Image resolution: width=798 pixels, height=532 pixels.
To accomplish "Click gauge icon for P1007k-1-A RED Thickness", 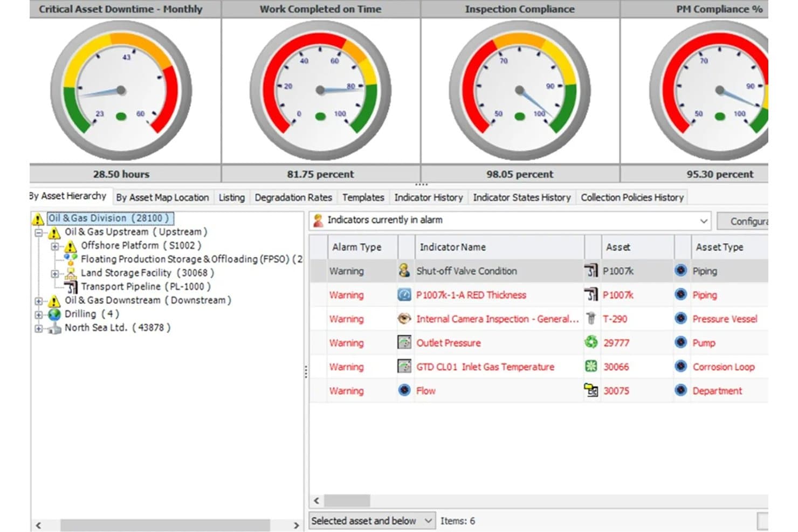I will click(x=404, y=295).
